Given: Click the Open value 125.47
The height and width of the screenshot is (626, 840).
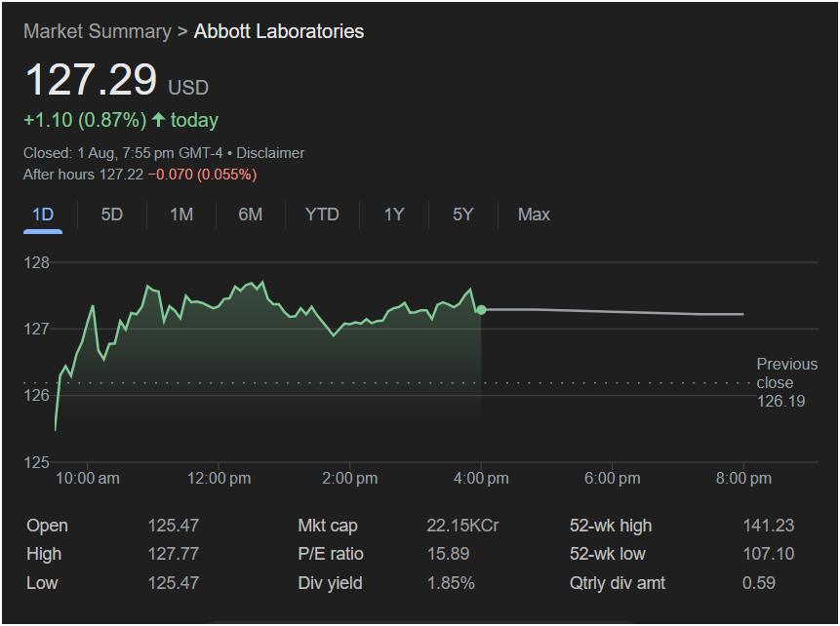Looking at the screenshot, I should coord(174,526).
